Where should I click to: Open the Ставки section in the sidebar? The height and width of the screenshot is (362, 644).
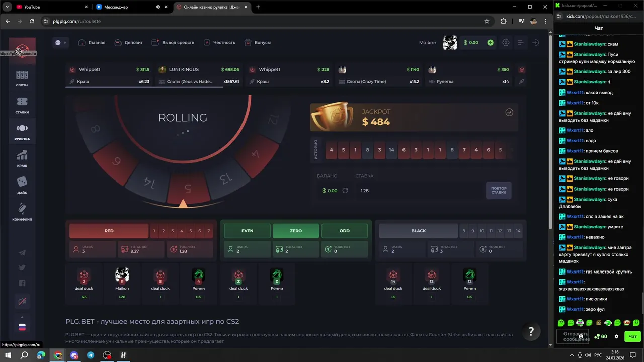tap(22, 105)
